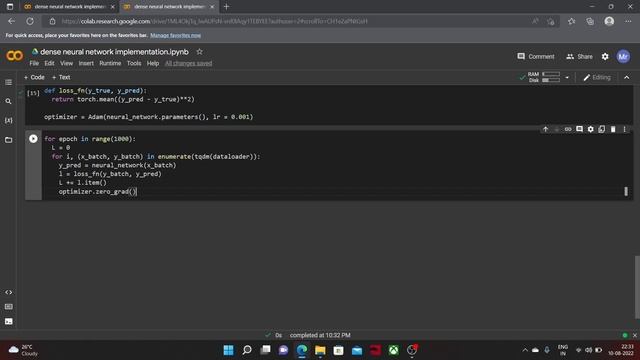The height and width of the screenshot is (360, 640).
Task: Open browser profile icon
Action: [x=609, y=21]
